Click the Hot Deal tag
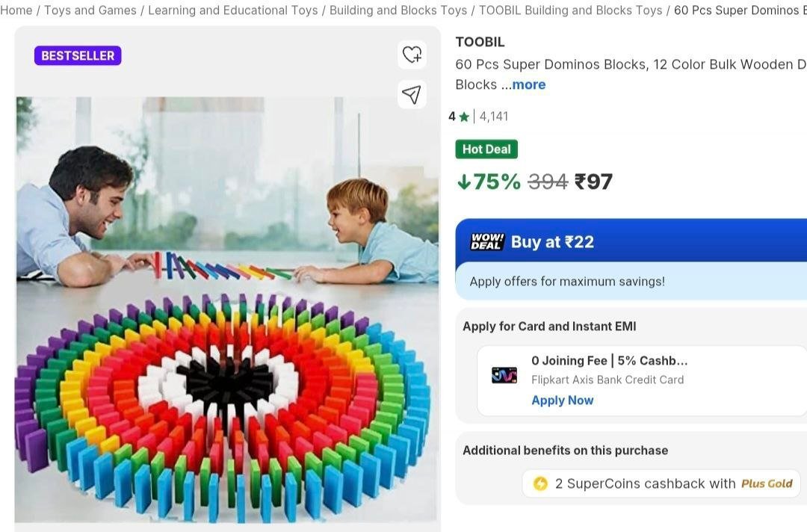Screen dimensions: 807x532 tap(486, 149)
